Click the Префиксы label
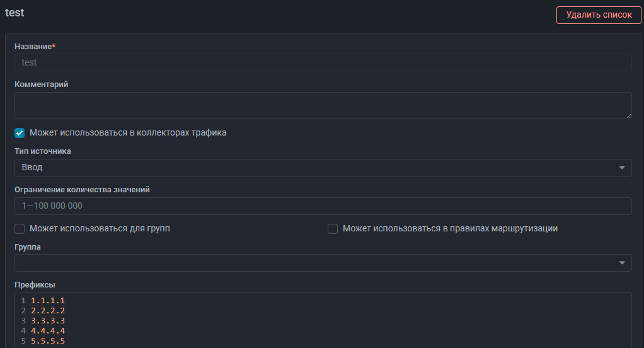644x348 pixels. point(35,285)
